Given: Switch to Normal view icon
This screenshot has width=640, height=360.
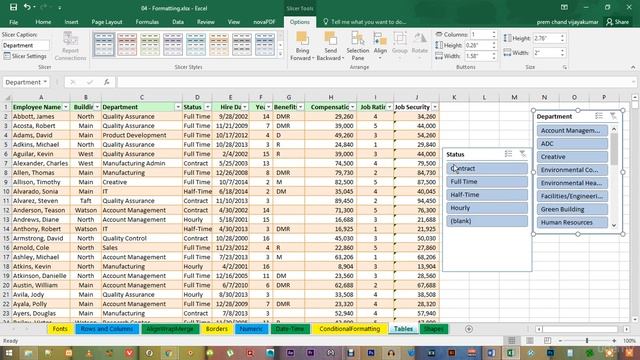Looking at the screenshot, I should pos(511,340).
